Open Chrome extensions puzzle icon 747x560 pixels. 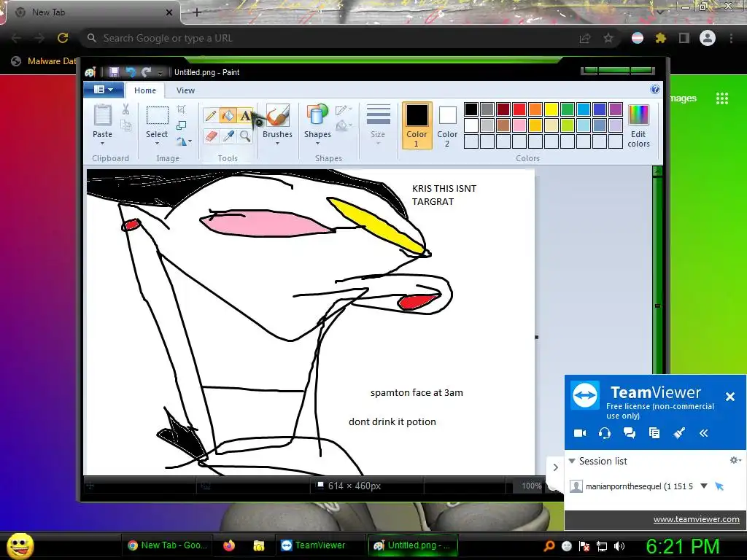[x=660, y=38]
